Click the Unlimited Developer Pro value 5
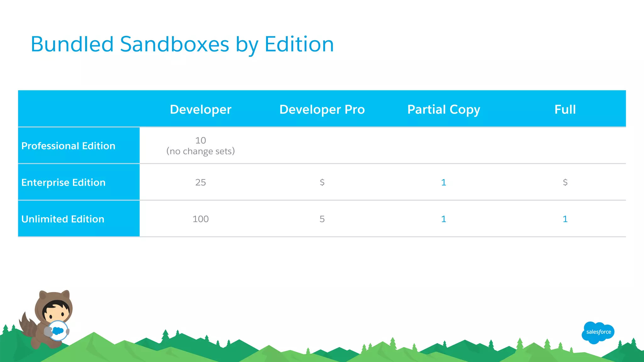This screenshot has height=362, width=644. coord(322,219)
